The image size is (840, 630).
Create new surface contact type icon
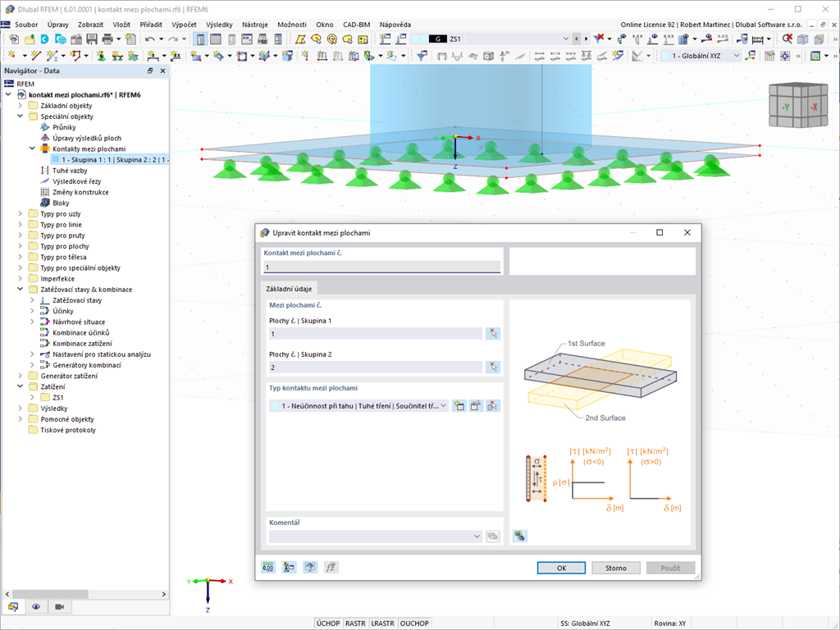point(459,405)
